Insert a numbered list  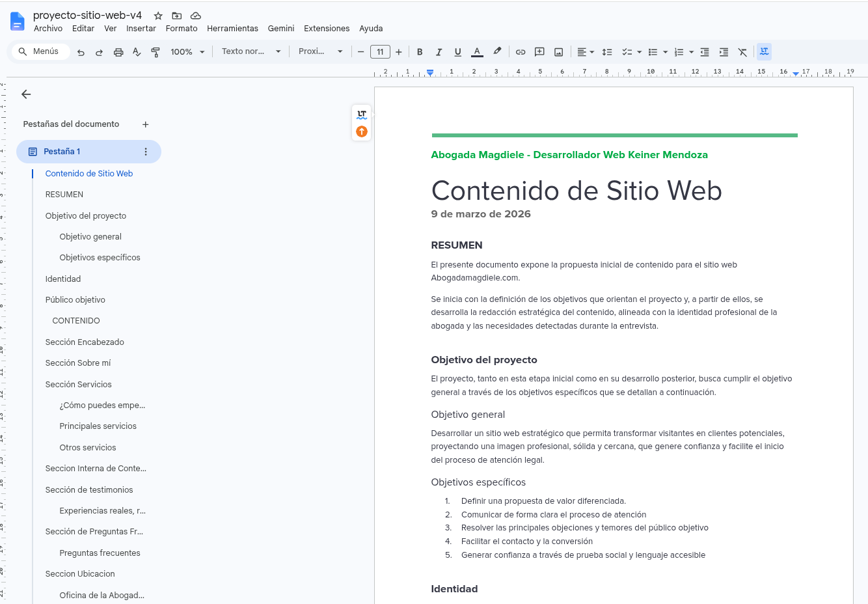click(679, 52)
